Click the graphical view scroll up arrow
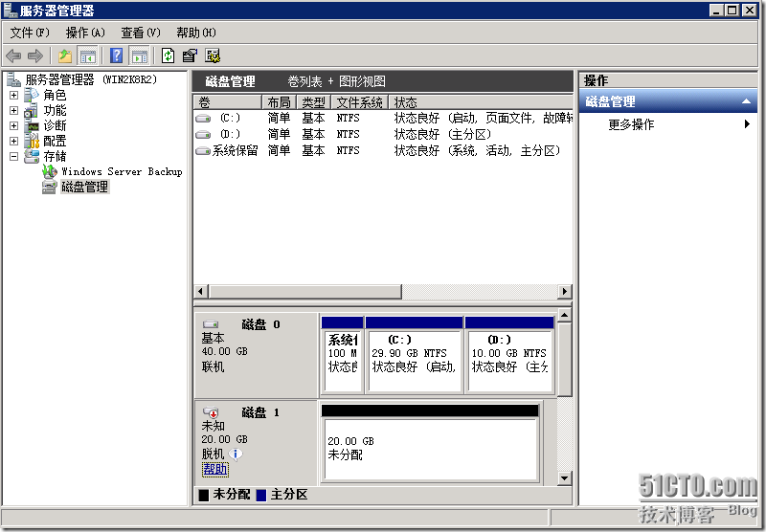Screen dimensions: 766x532 565,316
